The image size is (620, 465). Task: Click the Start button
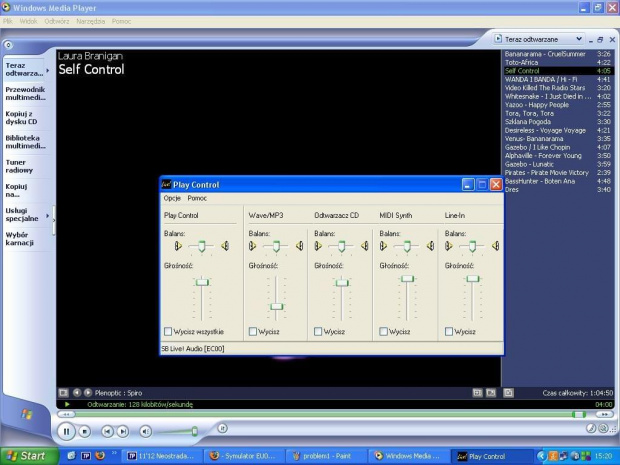point(27,456)
